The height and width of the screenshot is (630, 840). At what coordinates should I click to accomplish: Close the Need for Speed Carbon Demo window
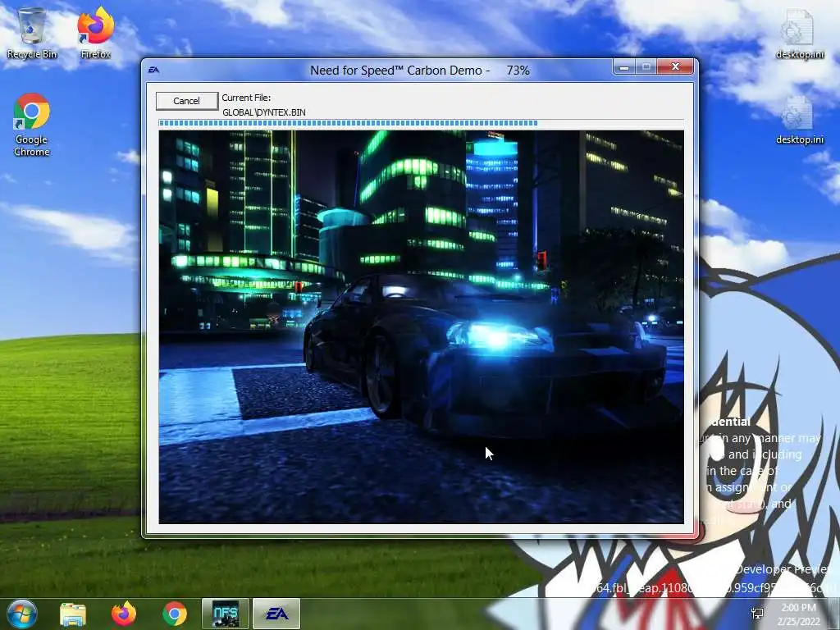click(x=676, y=67)
